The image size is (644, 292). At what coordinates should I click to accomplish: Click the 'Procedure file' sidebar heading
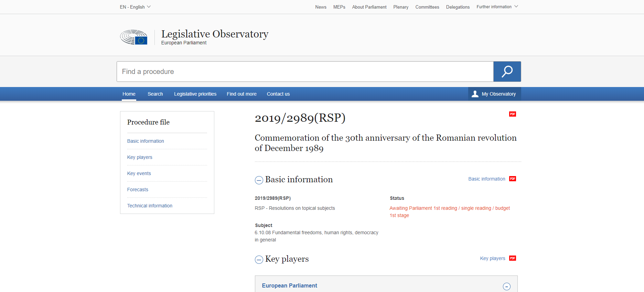148,122
